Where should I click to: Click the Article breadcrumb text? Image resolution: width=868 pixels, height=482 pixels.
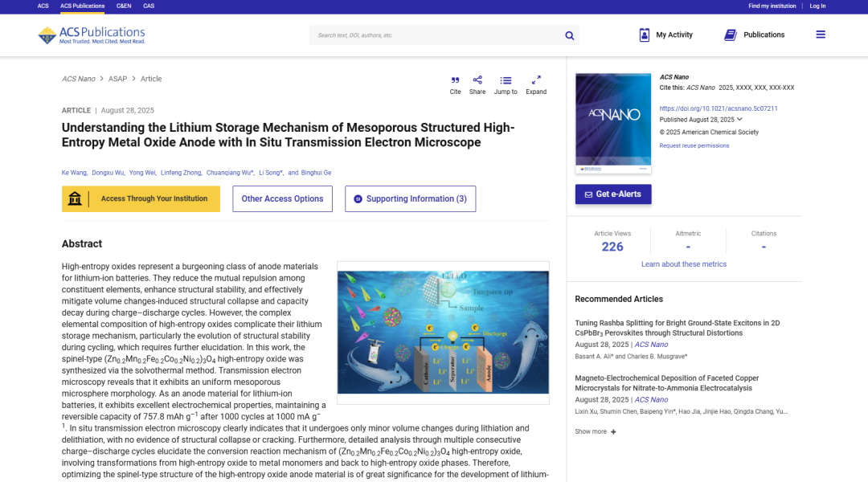coord(151,80)
